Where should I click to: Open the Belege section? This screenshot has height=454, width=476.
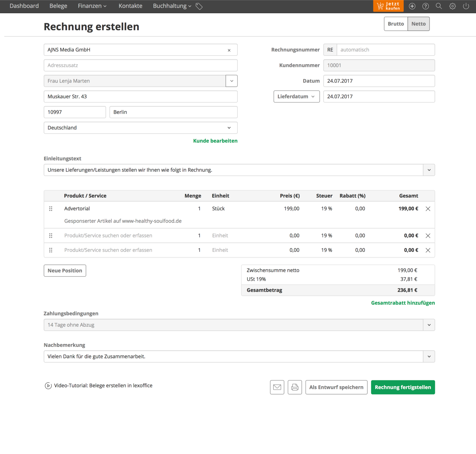[x=58, y=6]
